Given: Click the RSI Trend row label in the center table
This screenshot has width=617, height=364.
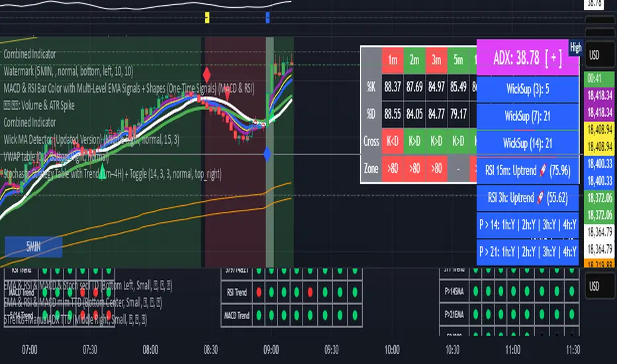Looking at the screenshot, I should tap(236, 293).
